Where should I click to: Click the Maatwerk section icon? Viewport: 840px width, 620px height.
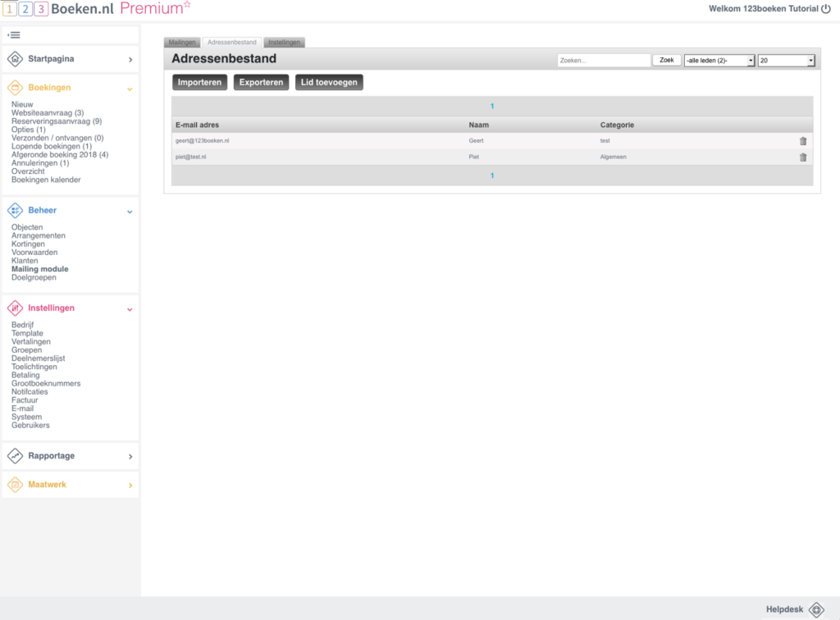point(15,485)
